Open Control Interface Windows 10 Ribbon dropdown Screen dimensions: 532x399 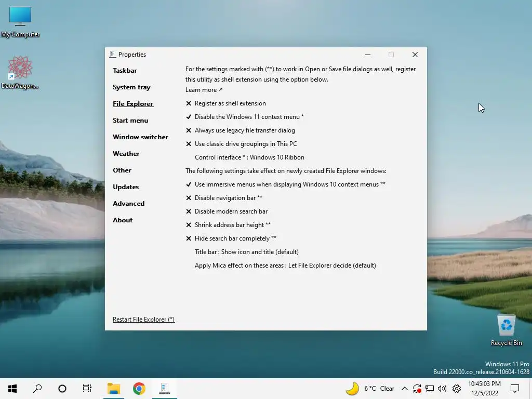coord(249,157)
